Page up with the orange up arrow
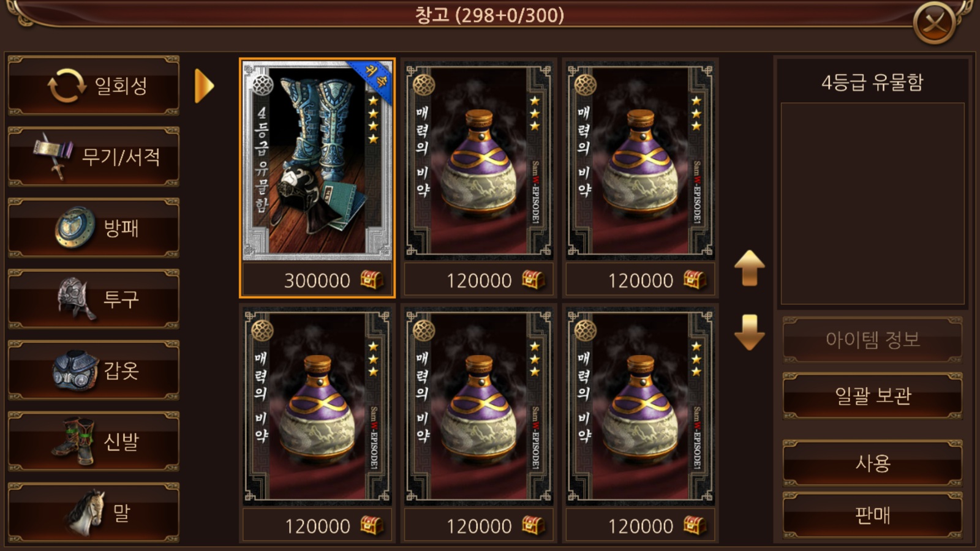Image resolution: width=980 pixels, height=551 pixels. pos(750,268)
